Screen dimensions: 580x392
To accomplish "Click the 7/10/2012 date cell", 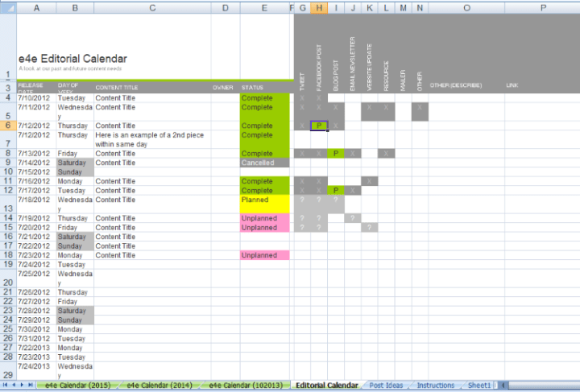I will [36, 98].
